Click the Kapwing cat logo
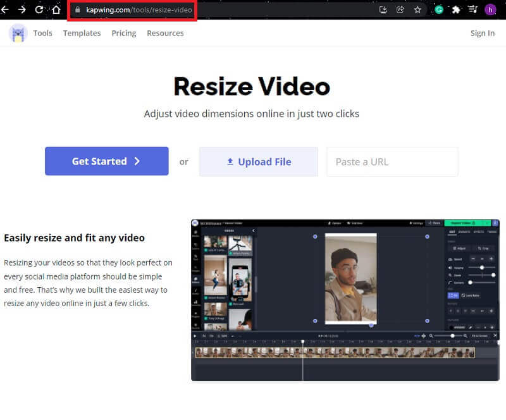Viewport: 506px width, 420px height. coord(18,33)
